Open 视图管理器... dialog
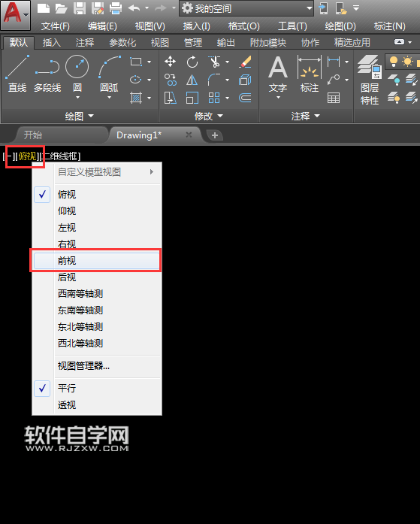 pyautogui.click(x=97, y=366)
